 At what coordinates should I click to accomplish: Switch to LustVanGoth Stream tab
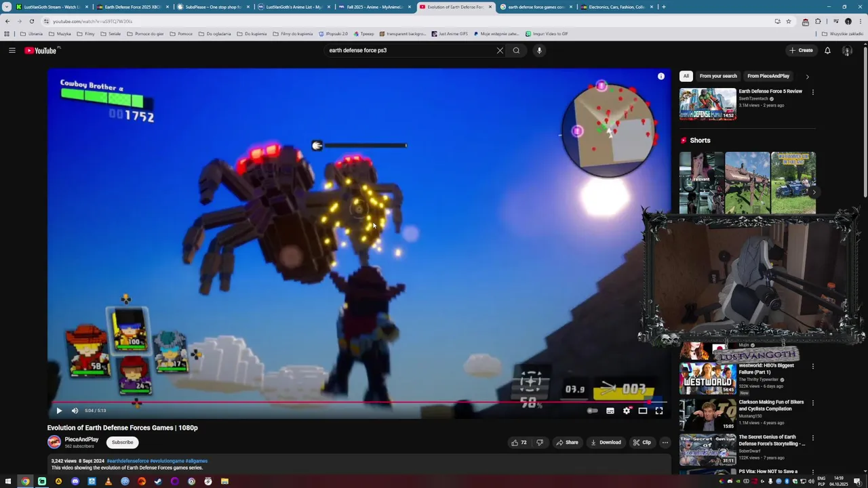click(x=52, y=7)
